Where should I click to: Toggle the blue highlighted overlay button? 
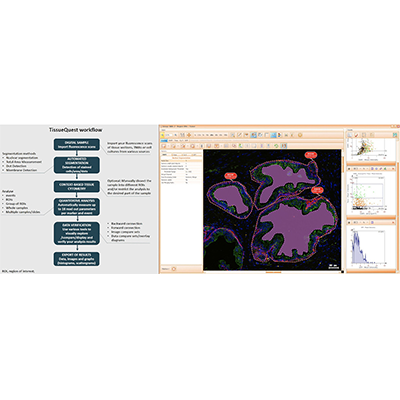(x=254, y=135)
